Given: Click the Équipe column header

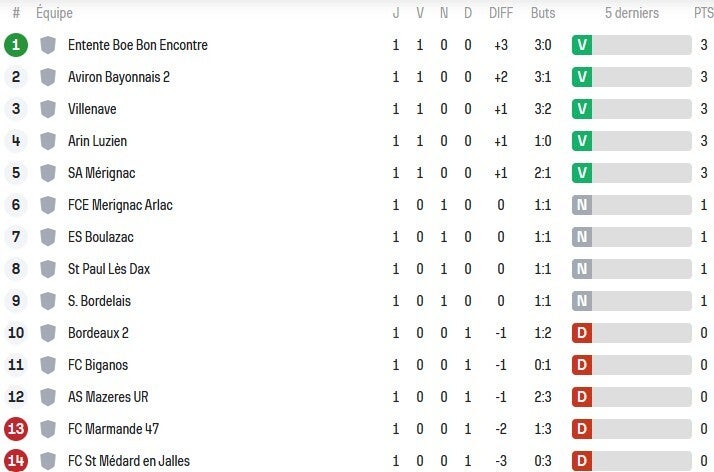Looking at the screenshot, I should click(x=54, y=14).
